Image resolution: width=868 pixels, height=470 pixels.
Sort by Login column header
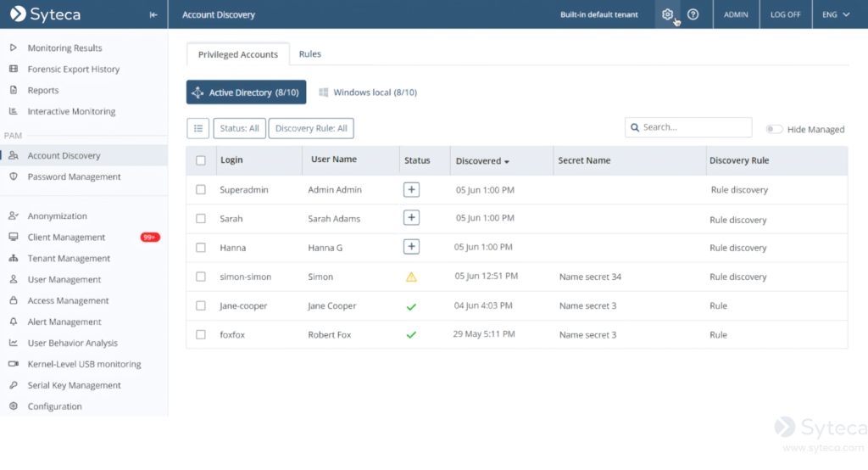click(x=231, y=159)
